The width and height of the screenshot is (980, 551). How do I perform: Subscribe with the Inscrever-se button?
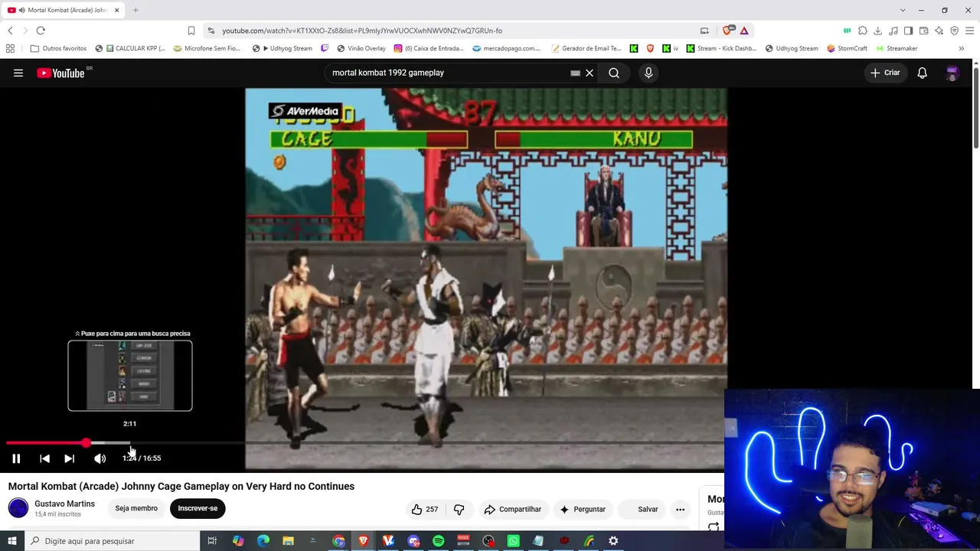198,508
